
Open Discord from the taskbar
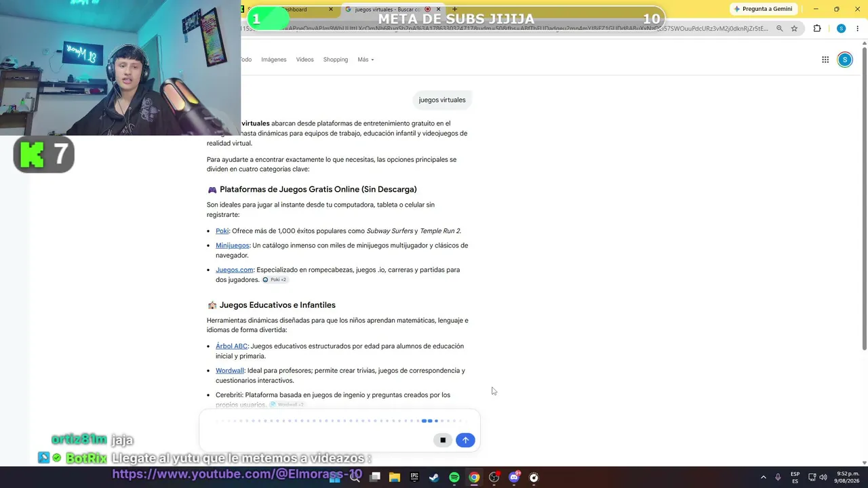tap(514, 477)
